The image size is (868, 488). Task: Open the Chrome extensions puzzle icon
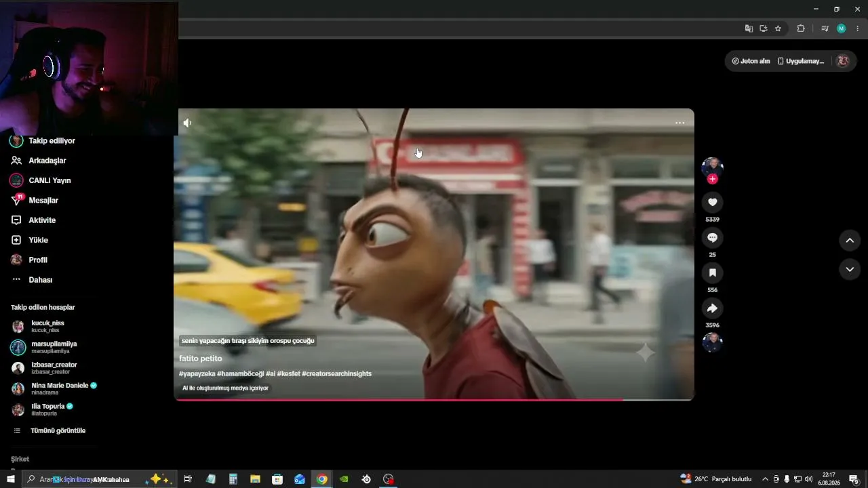(801, 28)
